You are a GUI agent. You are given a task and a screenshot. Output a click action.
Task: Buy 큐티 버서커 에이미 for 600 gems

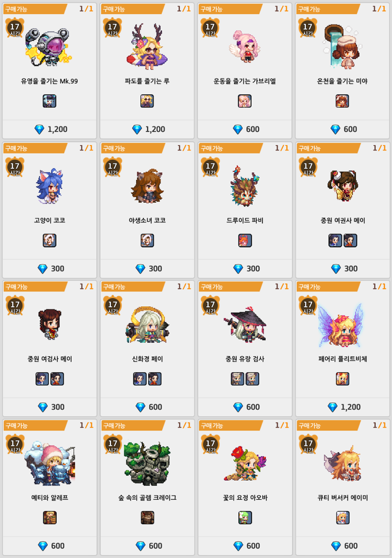tap(344, 545)
